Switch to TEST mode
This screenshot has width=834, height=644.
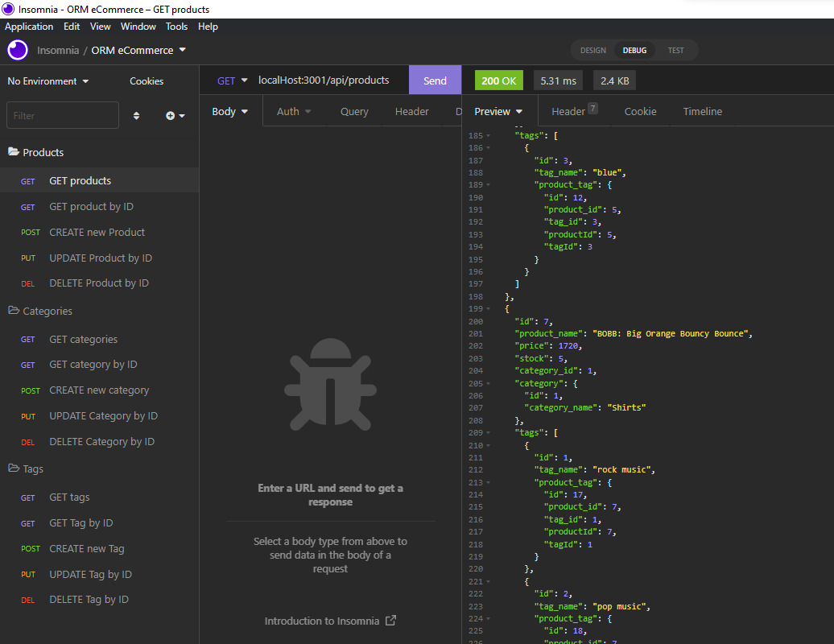click(676, 50)
